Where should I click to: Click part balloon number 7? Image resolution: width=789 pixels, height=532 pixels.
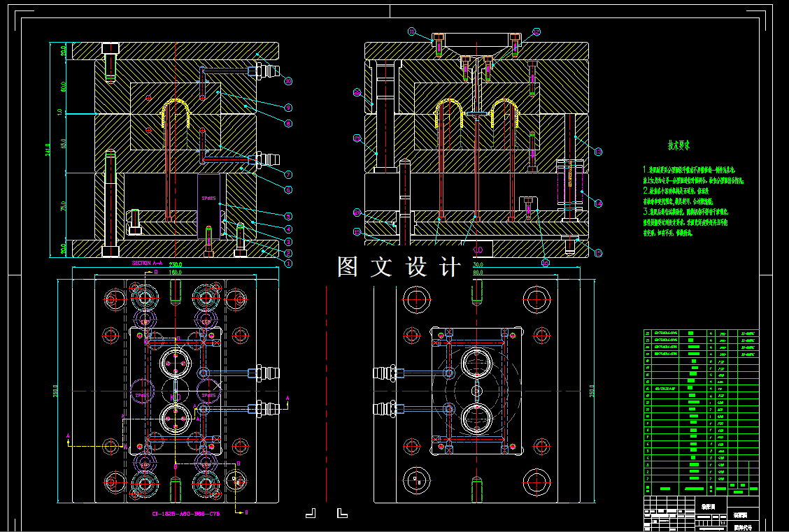coord(288,175)
